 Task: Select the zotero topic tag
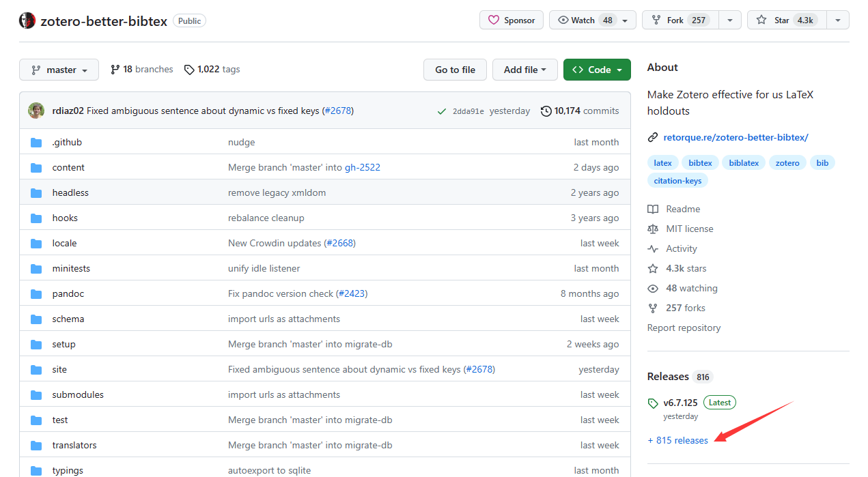[x=787, y=163]
